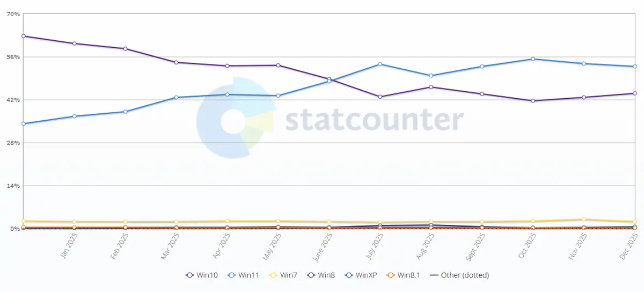
Task: Select Win10 data point at May 2025
Action: coord(278,65)
